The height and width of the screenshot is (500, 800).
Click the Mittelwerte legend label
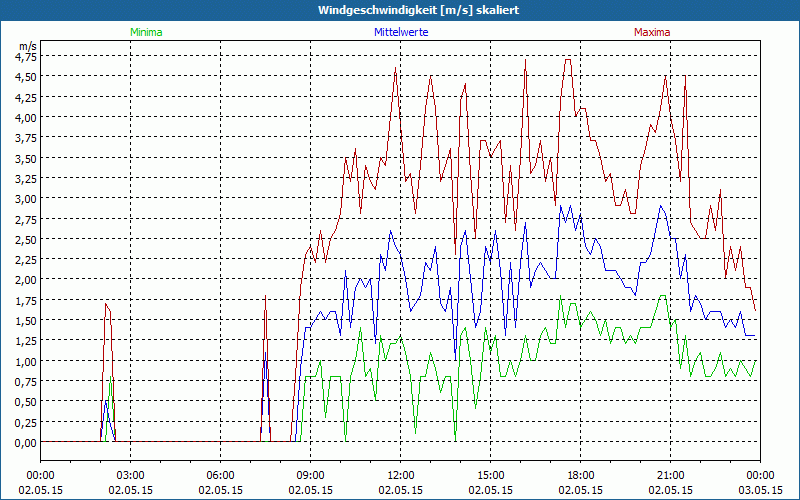[401, 32]
